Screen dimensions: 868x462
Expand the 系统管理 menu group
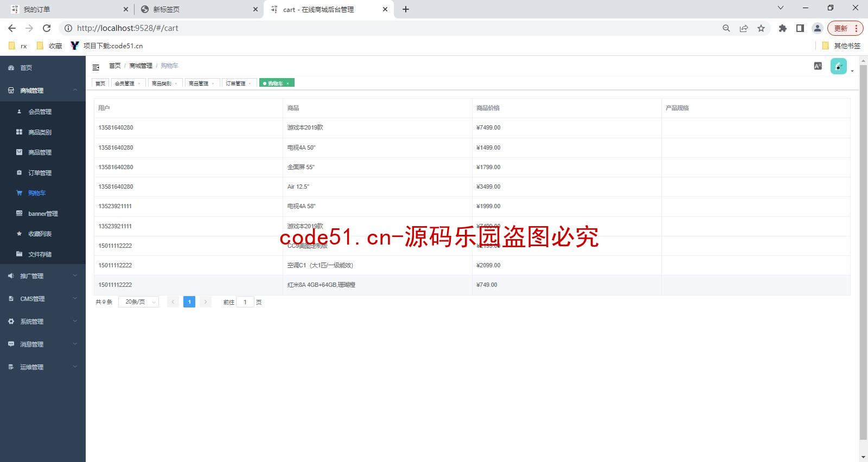43,322
